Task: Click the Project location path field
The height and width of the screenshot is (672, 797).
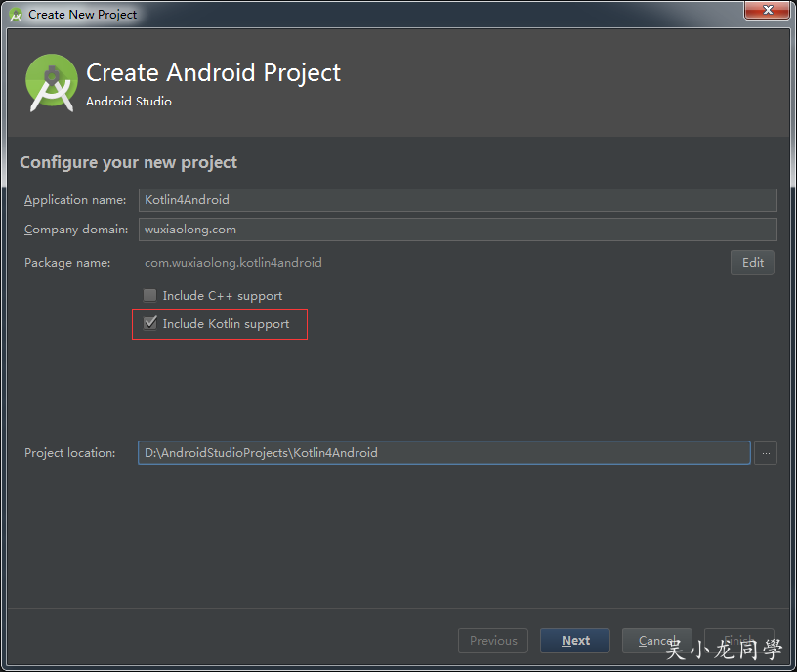Action: tap(443, 452)
